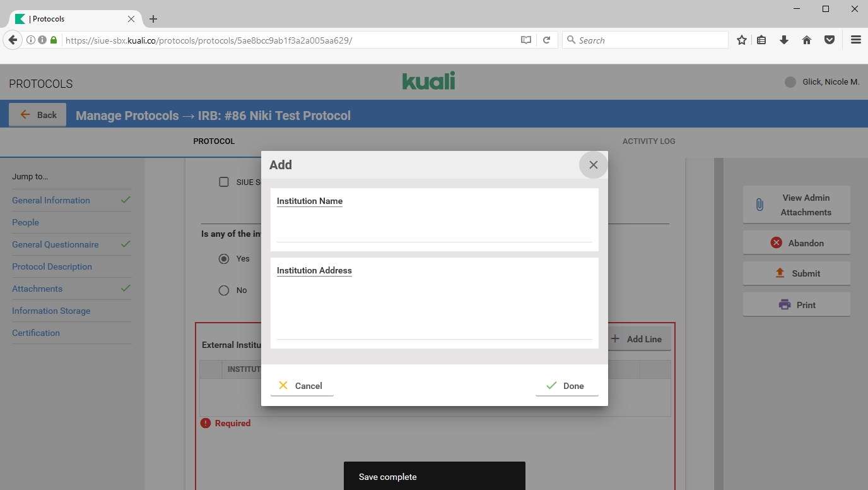Close the Add dialog with X icon

pyautogui.click(x=593, y=165)
